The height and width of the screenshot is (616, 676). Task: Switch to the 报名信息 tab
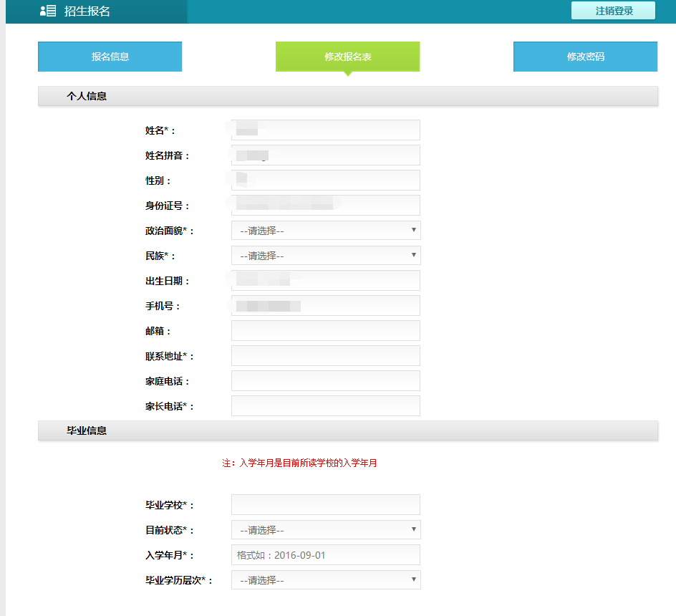tap(110, 57)
